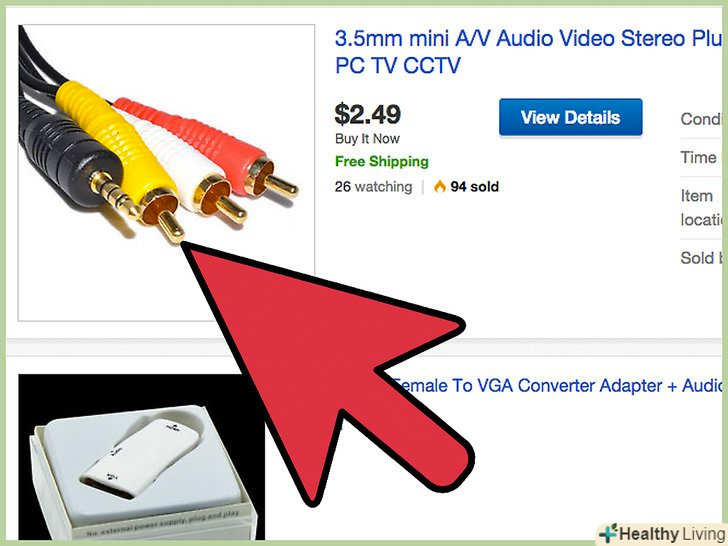Click the 94 sold count

(474, 187)
